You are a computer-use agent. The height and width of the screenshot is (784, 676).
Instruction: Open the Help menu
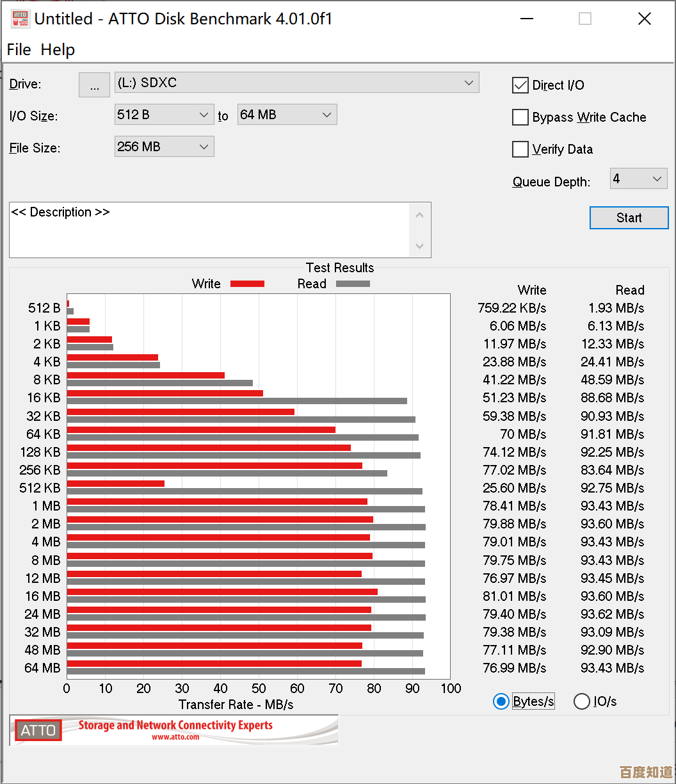pos(58,49)
